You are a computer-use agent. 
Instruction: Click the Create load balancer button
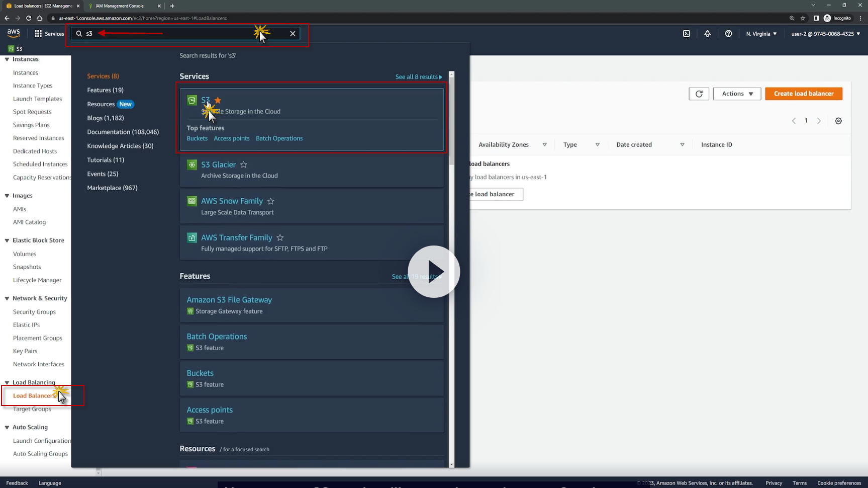[804, 94]
